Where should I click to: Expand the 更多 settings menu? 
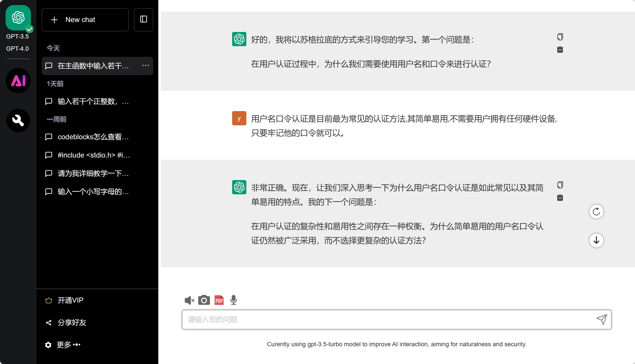(x=68, y=345)
